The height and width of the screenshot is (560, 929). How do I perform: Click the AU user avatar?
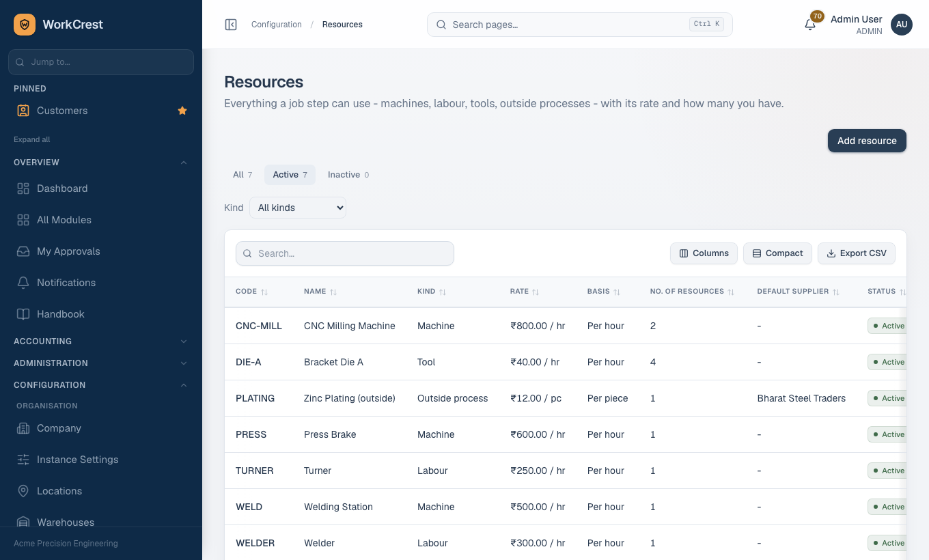pyautogui.click(x=902, y=25)
